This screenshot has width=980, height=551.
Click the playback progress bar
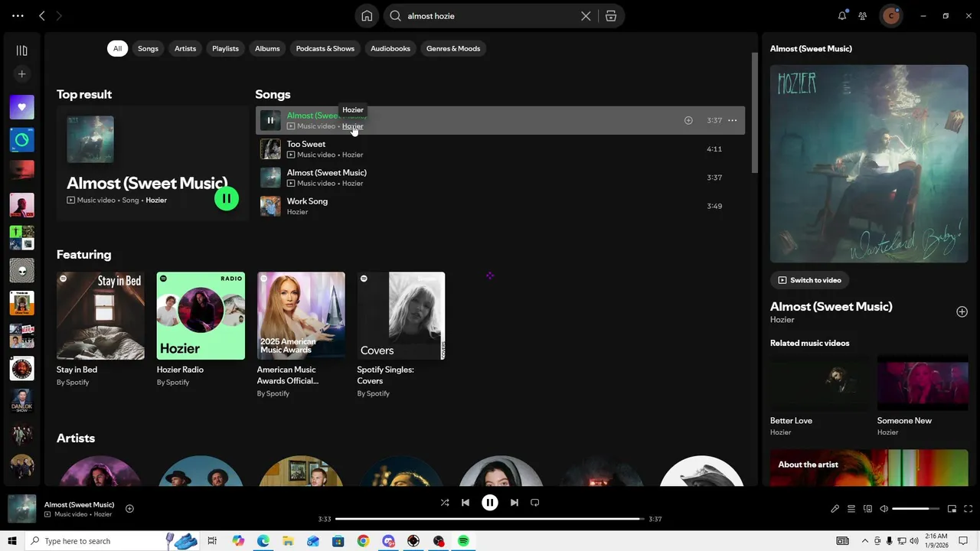[x=490, y=519]
